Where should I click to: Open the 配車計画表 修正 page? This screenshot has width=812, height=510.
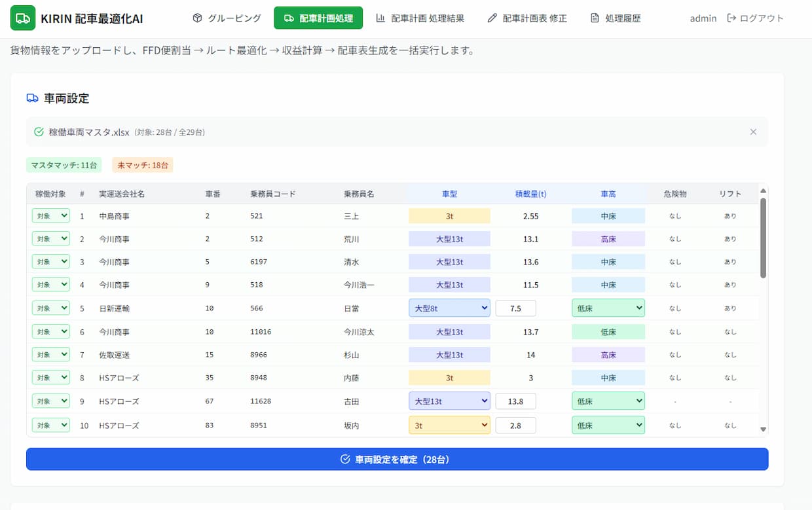[x=527, y=18]
